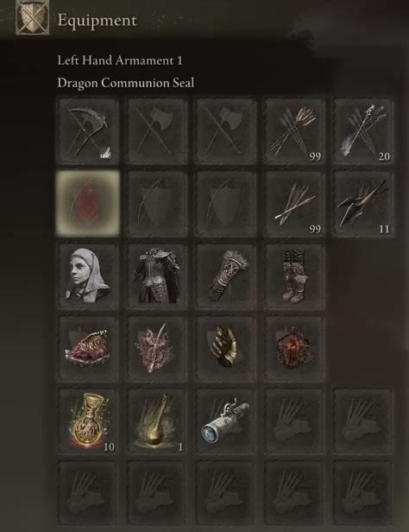Select the ballista bolt slot with 11
409x532 pixels.
pos(363,204)
